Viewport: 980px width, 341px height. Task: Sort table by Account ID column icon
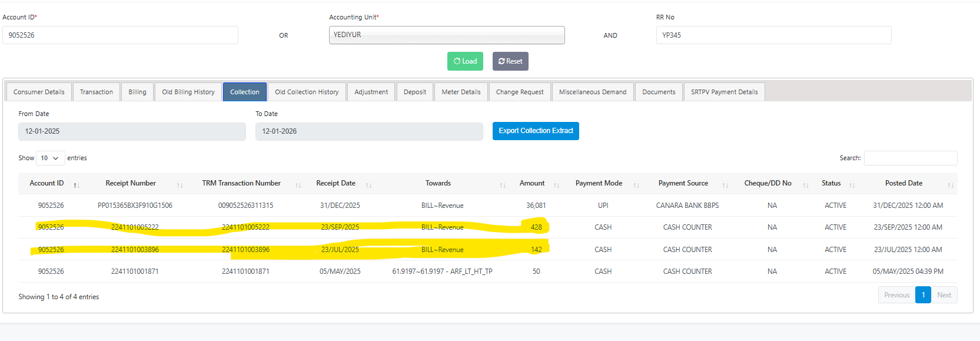(x=77, y=186)
